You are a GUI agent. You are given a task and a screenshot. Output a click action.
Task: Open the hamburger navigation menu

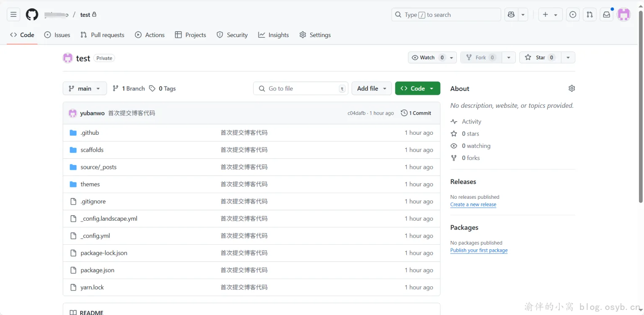[13, 15]
